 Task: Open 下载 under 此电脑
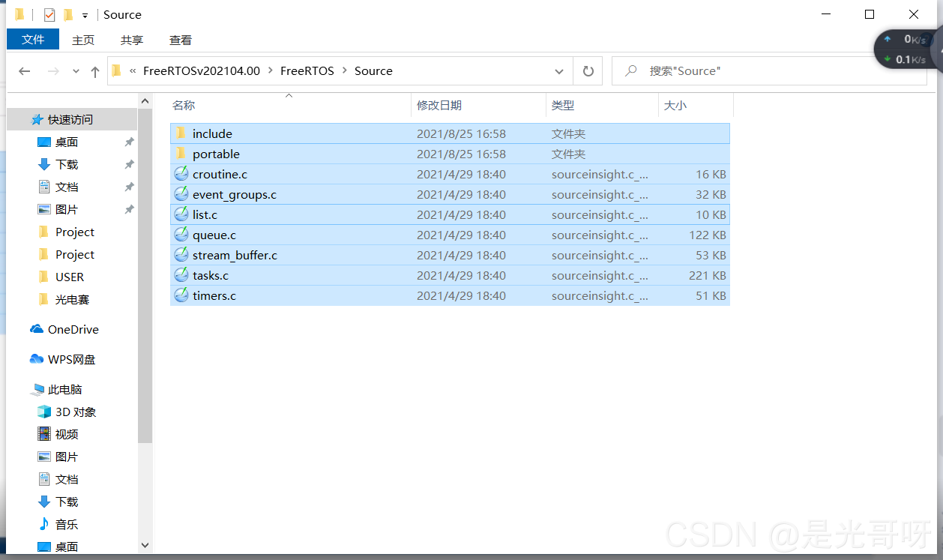pos(67,502)
